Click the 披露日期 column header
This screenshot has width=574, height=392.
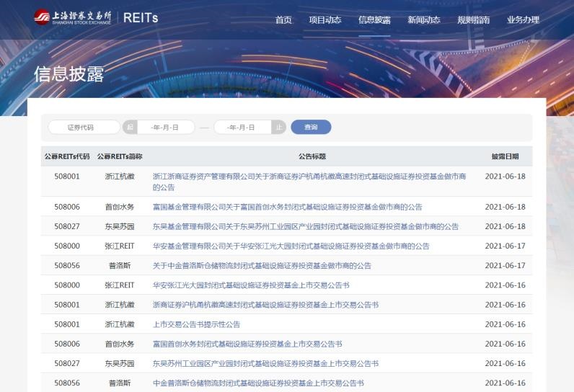pos(505,156)
